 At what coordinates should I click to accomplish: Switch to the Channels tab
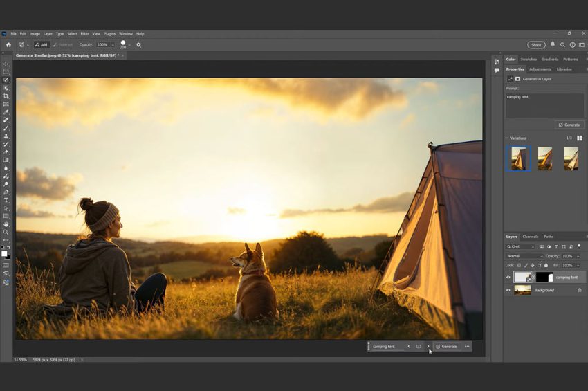(x=531, y=237)
